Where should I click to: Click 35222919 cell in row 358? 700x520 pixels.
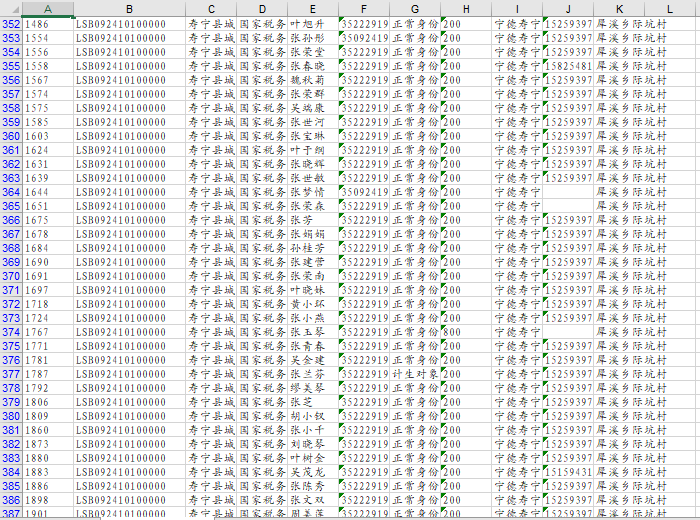click(364, 108)
